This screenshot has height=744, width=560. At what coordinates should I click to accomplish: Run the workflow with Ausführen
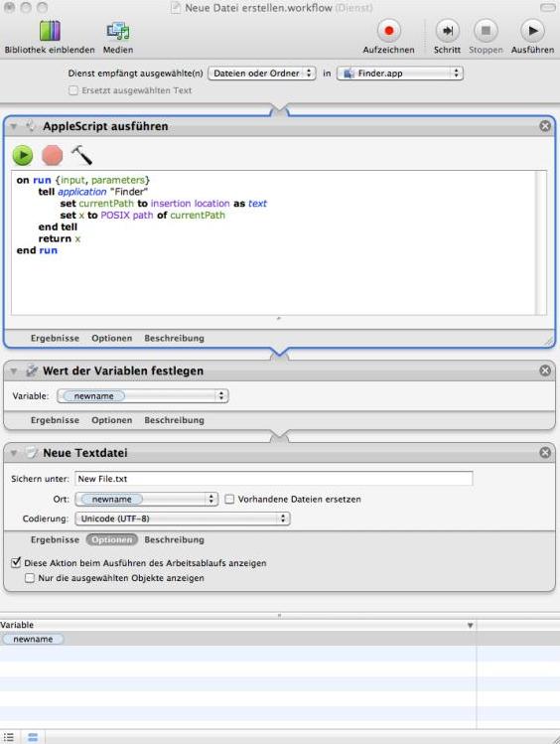click(x=532, y=31)
